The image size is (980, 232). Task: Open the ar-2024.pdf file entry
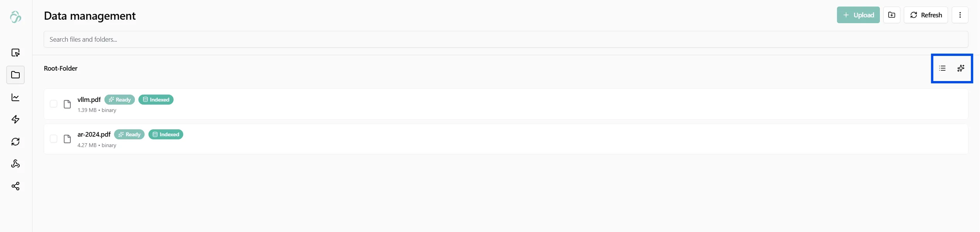pyautogui.click(x=94, y=134)
